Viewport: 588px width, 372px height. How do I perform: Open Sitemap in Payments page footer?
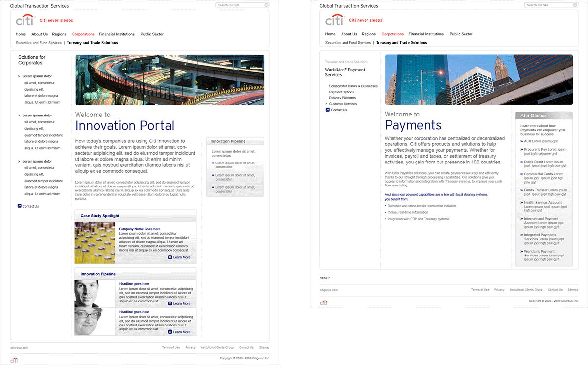[x=573, y=290]
